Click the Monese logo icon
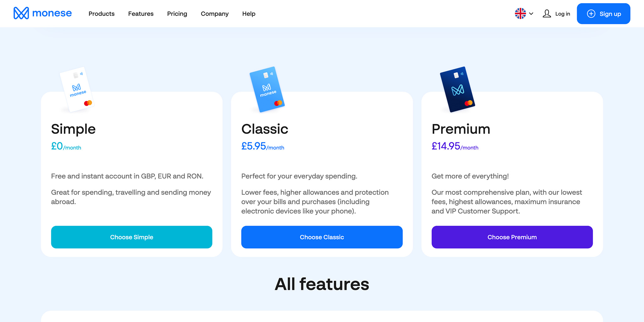The image size is (644, 322). coord(21,13)
